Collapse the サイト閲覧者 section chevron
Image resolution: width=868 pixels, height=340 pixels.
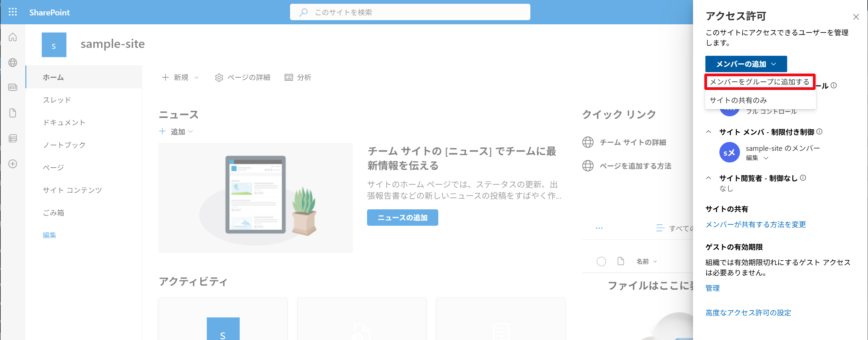click(708, 178)
